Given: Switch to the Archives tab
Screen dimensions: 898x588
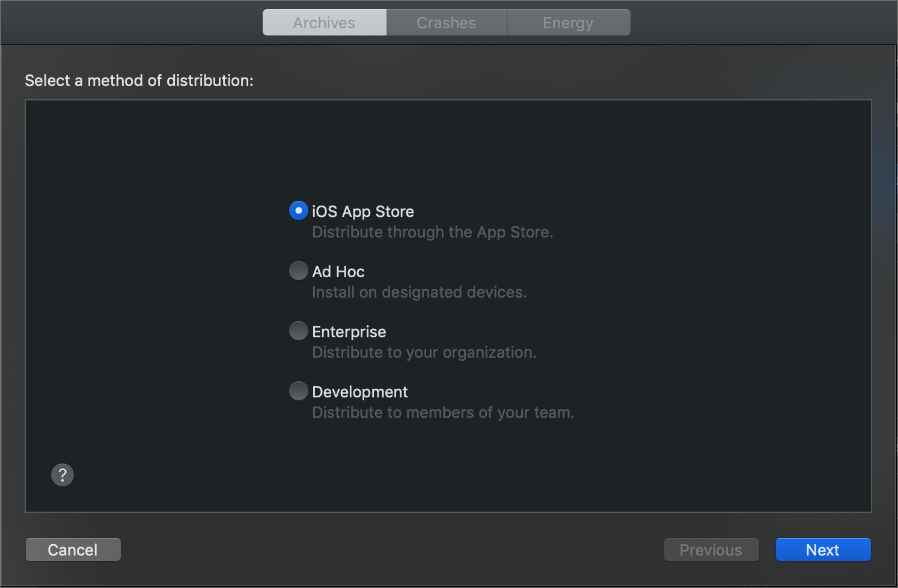Looking at the screenshot, I should [x=325, y=22].
